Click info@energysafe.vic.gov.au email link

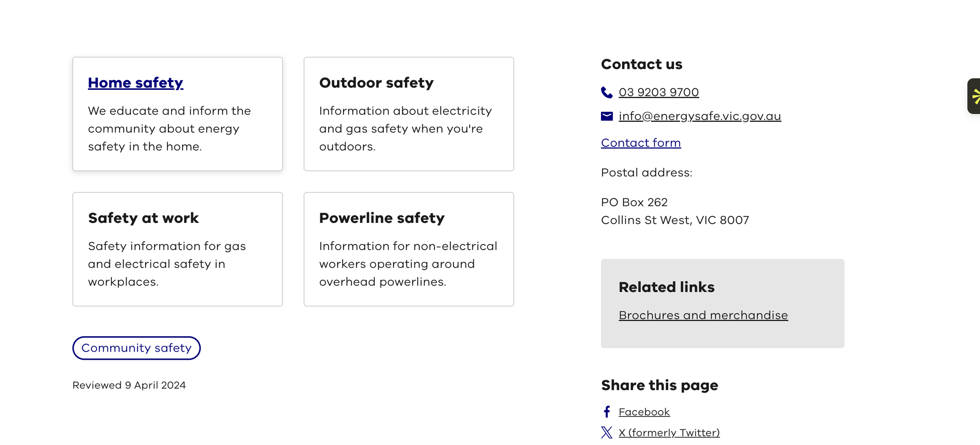tap(700, 116)
